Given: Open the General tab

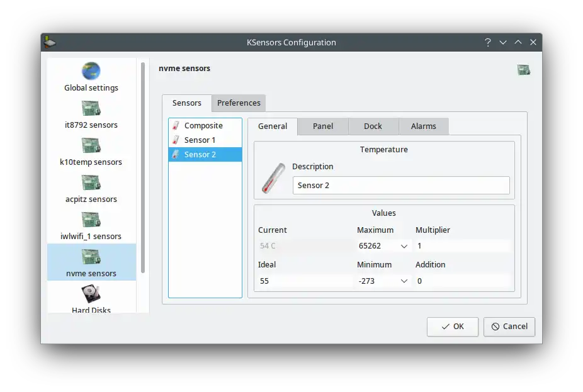Looking at the screenshot, I should pos(273,126).
